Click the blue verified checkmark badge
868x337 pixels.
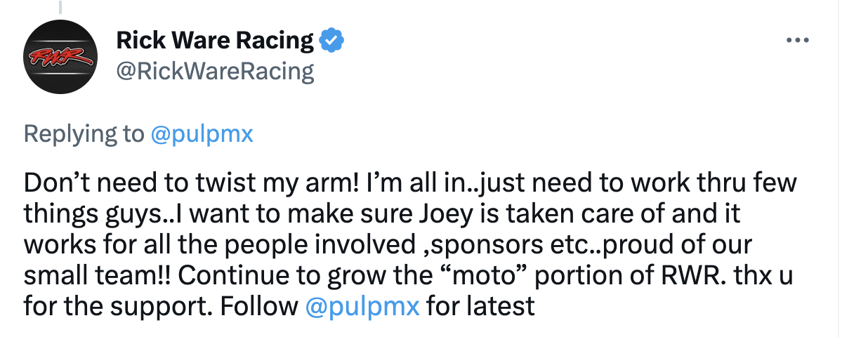point(331,41)
